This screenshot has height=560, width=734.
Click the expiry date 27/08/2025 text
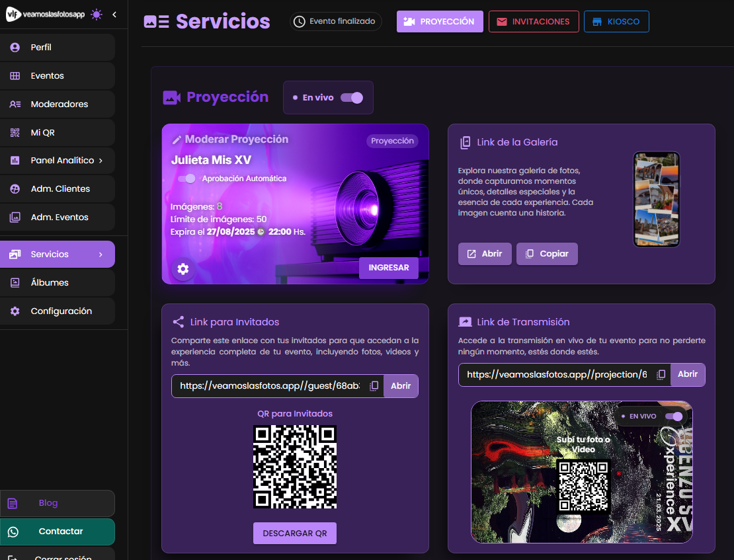231,232
